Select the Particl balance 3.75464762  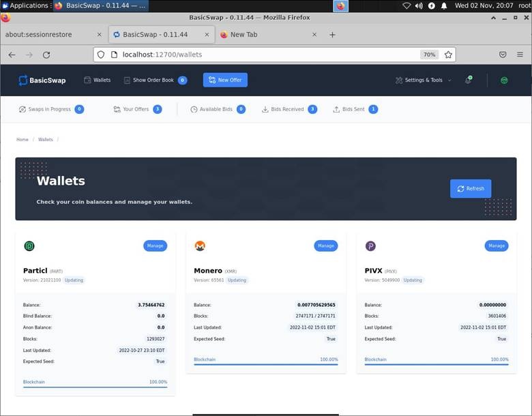coord(151,305)
